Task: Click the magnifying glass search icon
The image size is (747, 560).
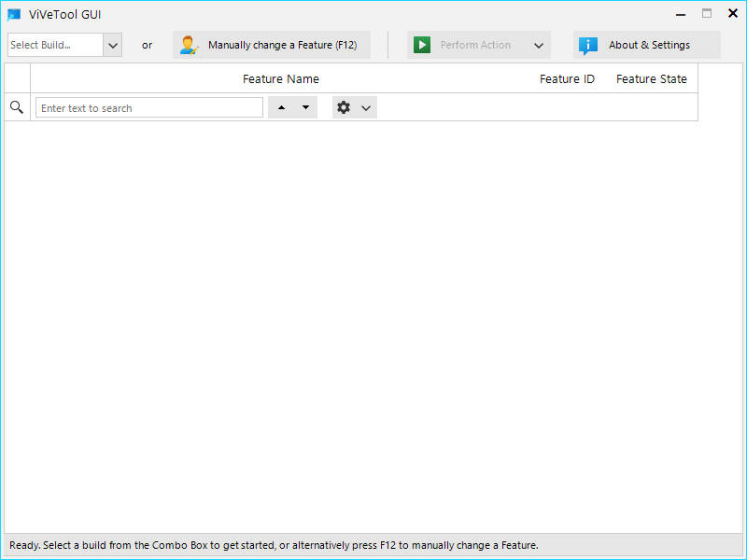Action: coord(17,108)
